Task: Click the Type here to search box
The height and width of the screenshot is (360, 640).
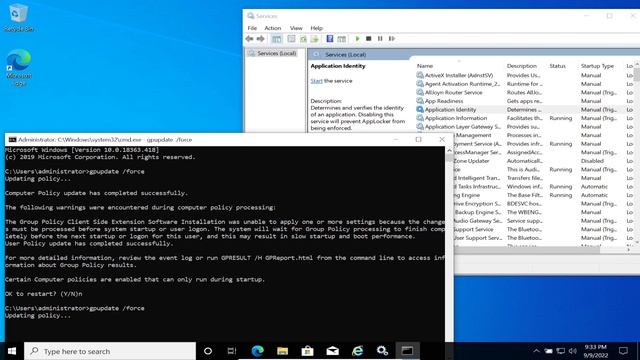Action: (x=110, y=351)
